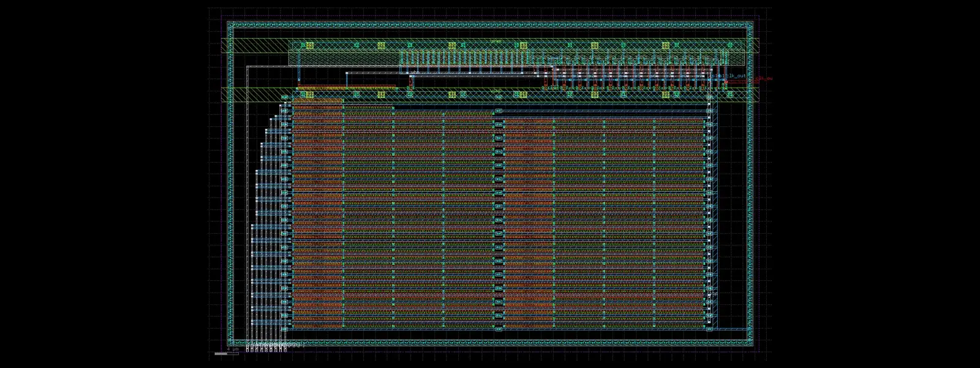Click the clk_out net label
Screen dimensions: 980x368
pos(736,76)
